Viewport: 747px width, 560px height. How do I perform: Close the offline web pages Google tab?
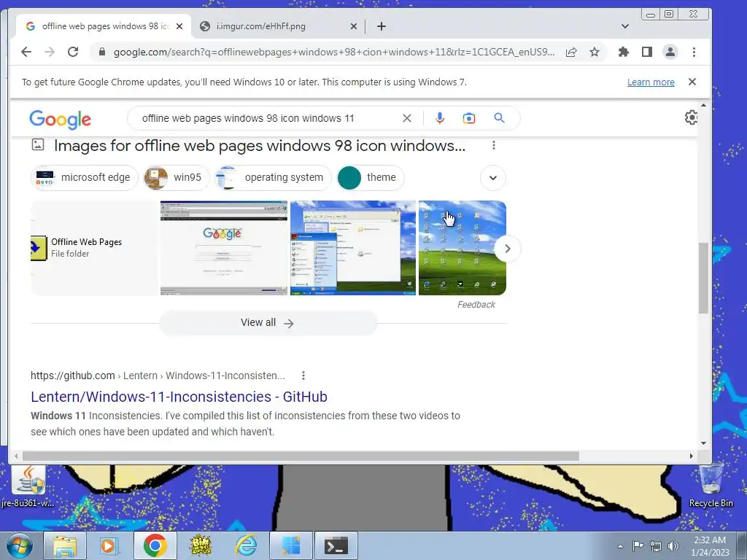click(179, 26)
